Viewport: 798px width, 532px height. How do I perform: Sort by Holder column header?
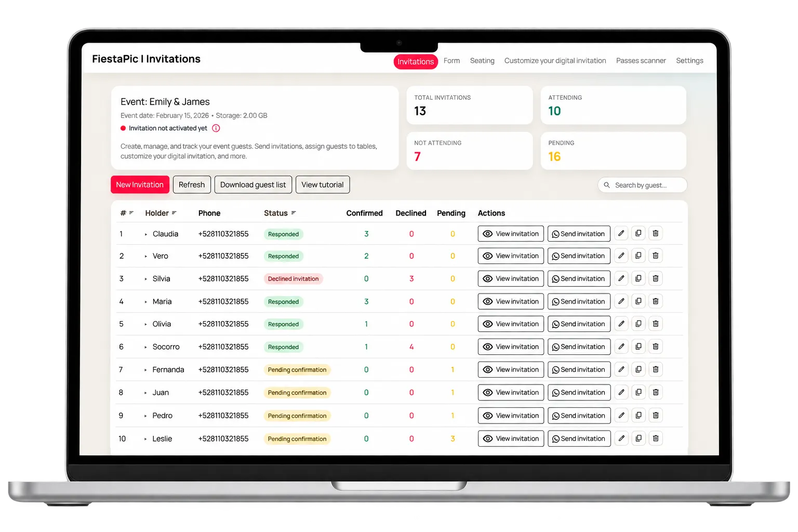click(x=161, y=213)
